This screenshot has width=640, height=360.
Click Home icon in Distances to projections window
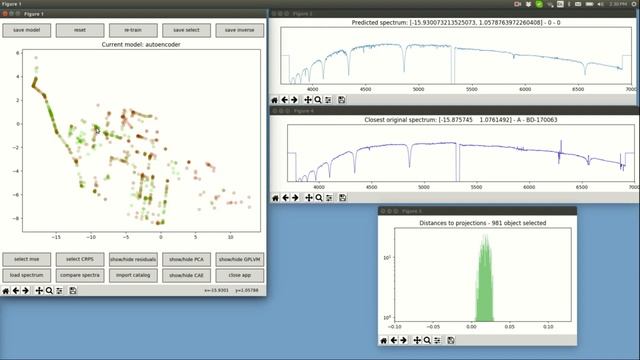[x=384, y=340]
